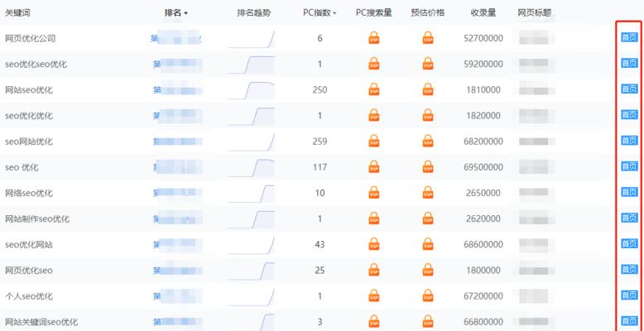Select keyword 网站制作seo优化

[37, 219]
